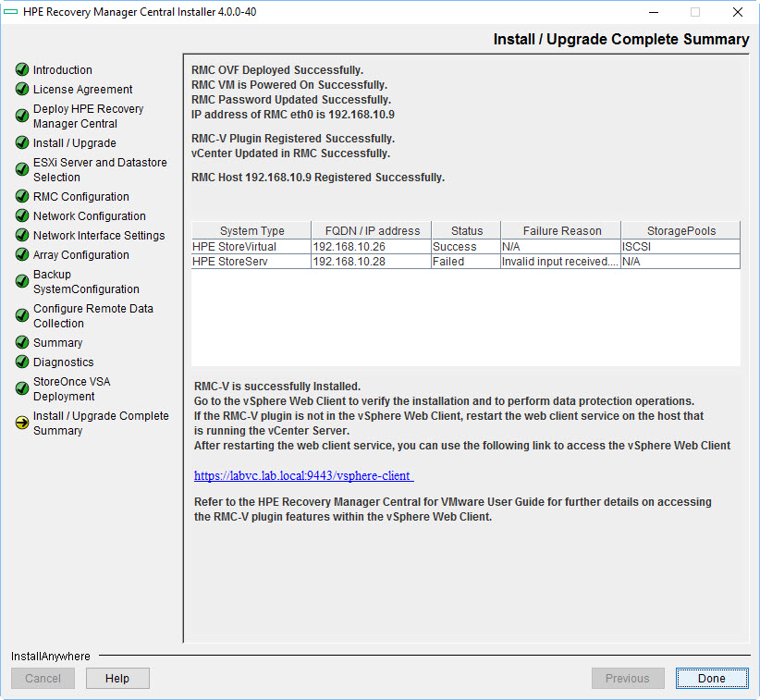Click the Done button
Screen dimensions: 760x700
pos(711,678)
